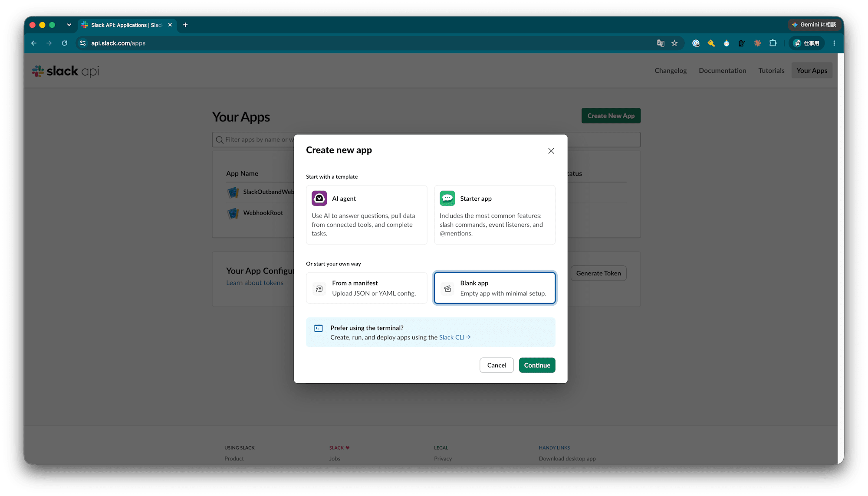Close the Create new app dialog
The height and width of the screenshot is (496, 868).
(551, 151)
